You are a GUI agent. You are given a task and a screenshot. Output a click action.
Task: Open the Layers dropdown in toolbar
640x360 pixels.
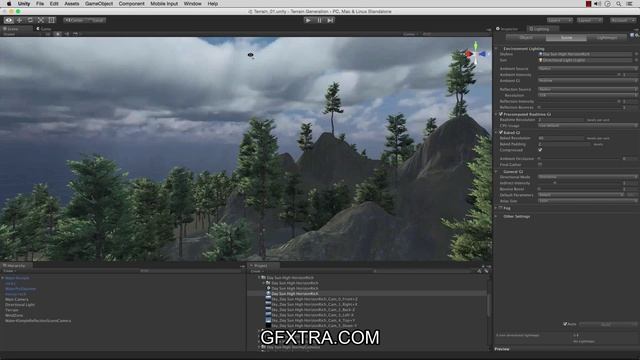[560, 20]
